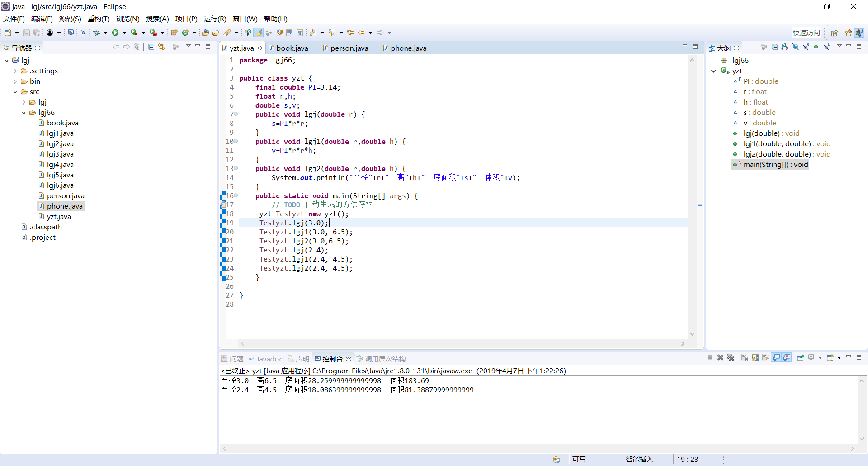Click the Pin Console icon
Image resolution: width=868 pixels, height=466 pixels.
800,358
